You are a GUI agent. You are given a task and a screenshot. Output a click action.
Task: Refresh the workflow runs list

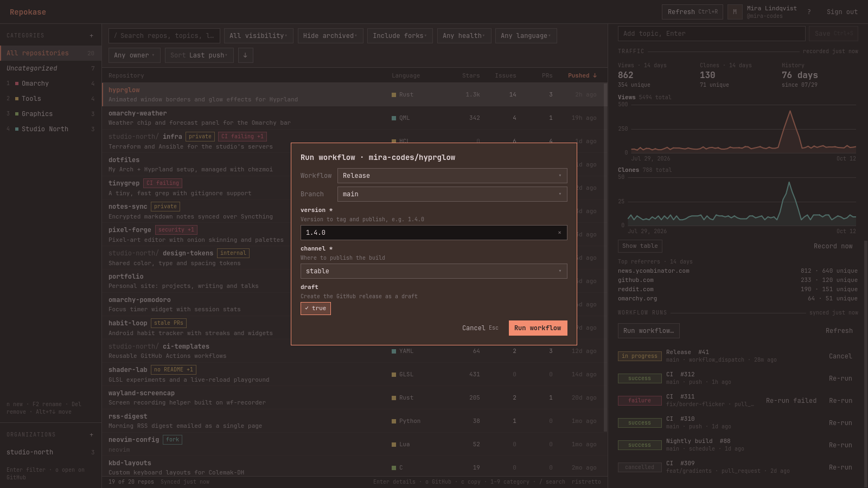(839, 331)
